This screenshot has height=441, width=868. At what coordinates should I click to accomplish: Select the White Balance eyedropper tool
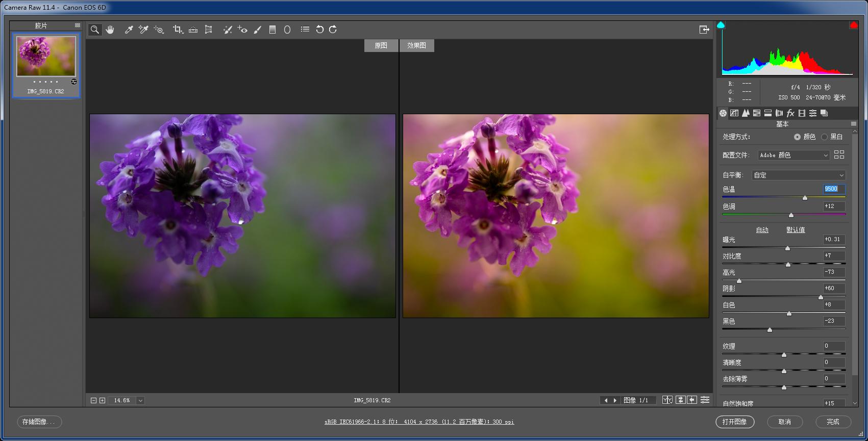129,30
